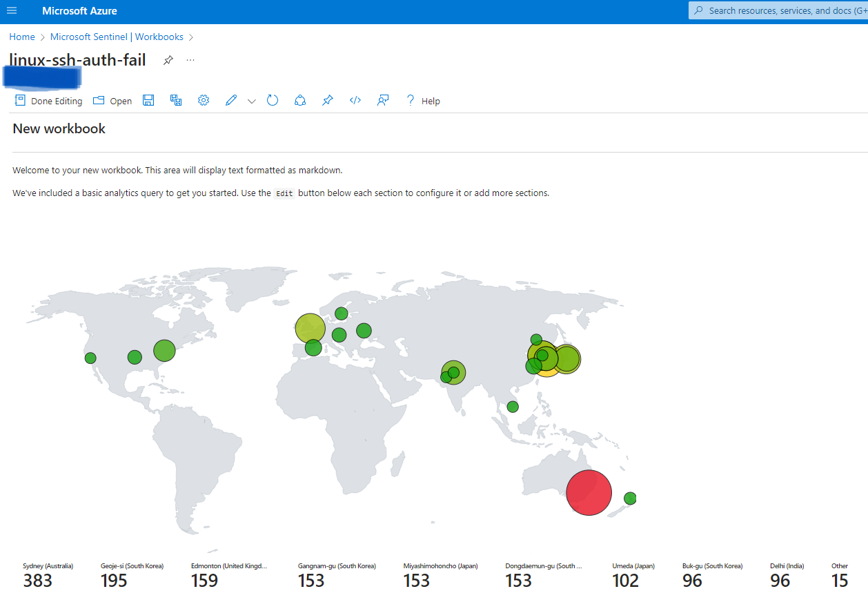
Task: Click the Miyashimohoncho (Japan) 153 metric
Action: [x=440, y=575]
